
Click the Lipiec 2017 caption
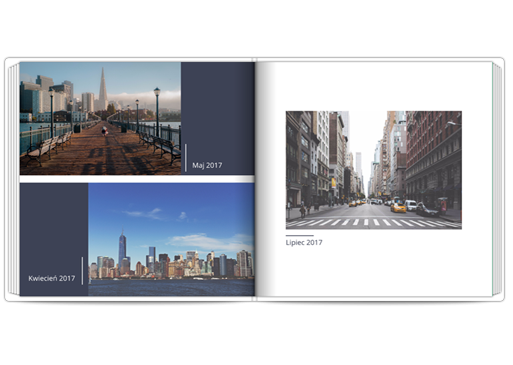click(304, 242)
